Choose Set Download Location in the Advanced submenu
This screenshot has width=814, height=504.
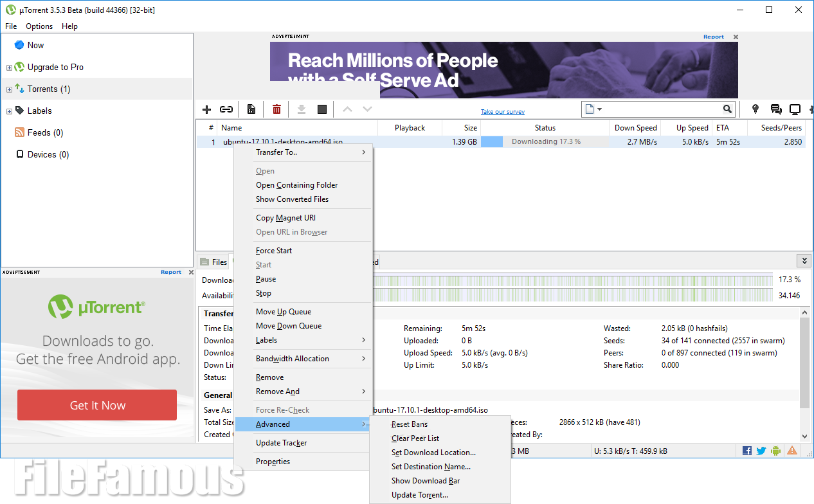(440, 453)
